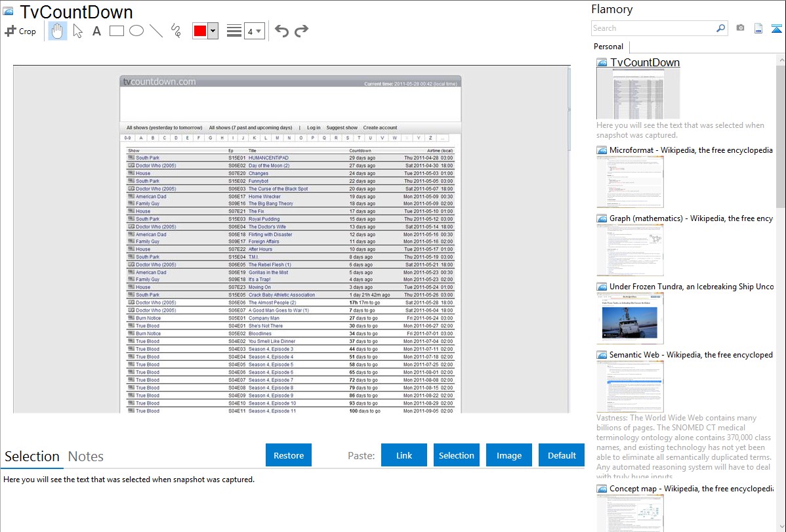
Task: Click the snapshot icon beside Under Frozen Tundra
Action: point(602,287)
